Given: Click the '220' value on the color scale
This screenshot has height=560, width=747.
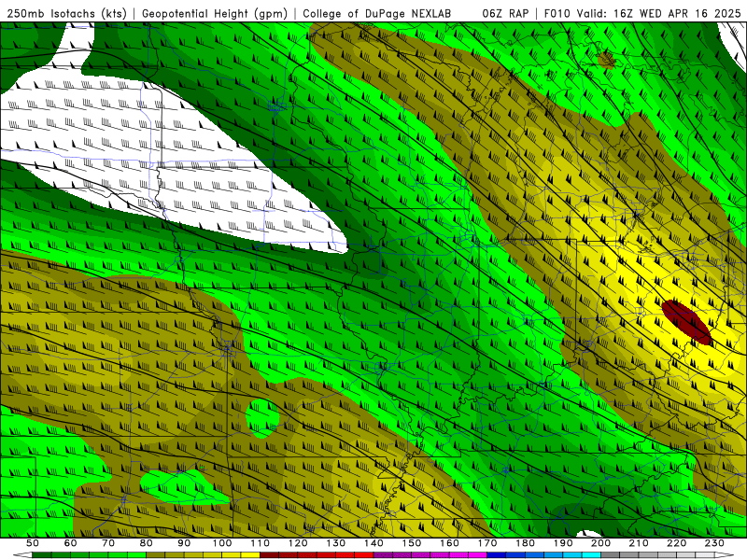Looking at the screenshot, I should (676, 543).
